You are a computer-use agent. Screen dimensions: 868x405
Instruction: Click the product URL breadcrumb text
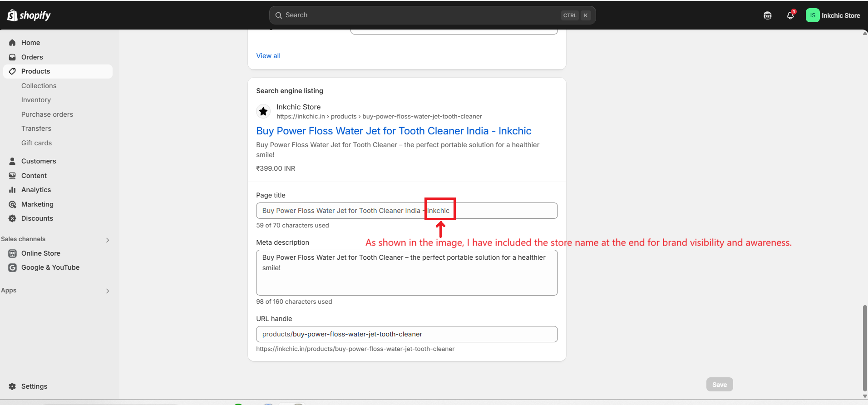(379, 117)
